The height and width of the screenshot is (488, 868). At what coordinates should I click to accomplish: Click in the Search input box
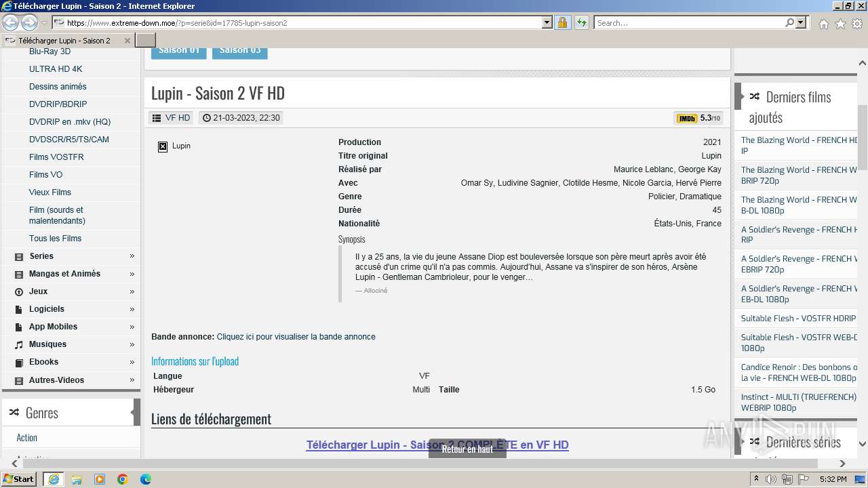(689, 22)
